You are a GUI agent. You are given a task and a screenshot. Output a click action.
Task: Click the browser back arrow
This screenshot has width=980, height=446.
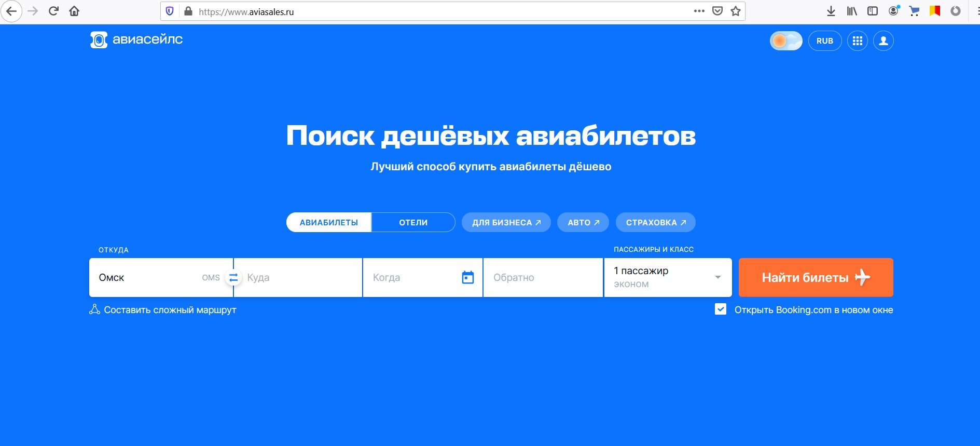click(x=11, y=11)
